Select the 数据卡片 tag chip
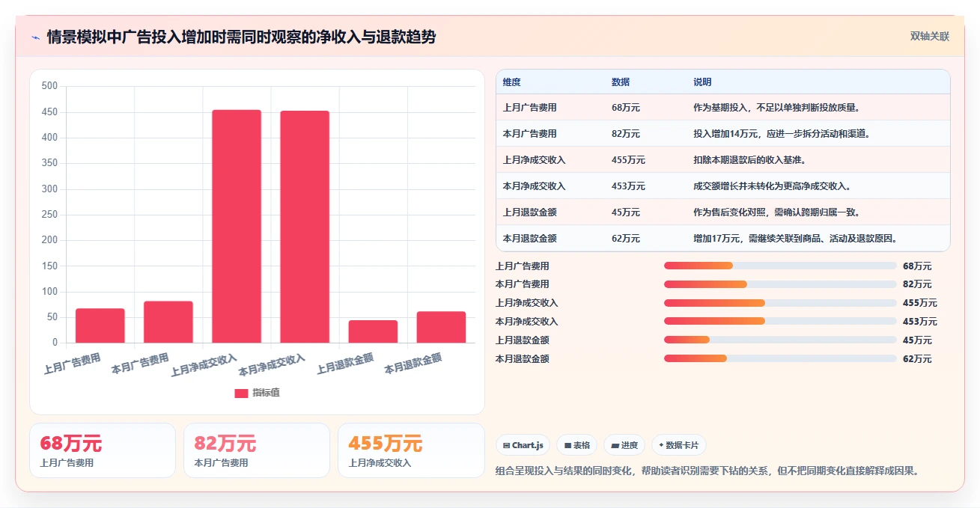980x508 pixels. pyautogui.click(x=678, y=445)
